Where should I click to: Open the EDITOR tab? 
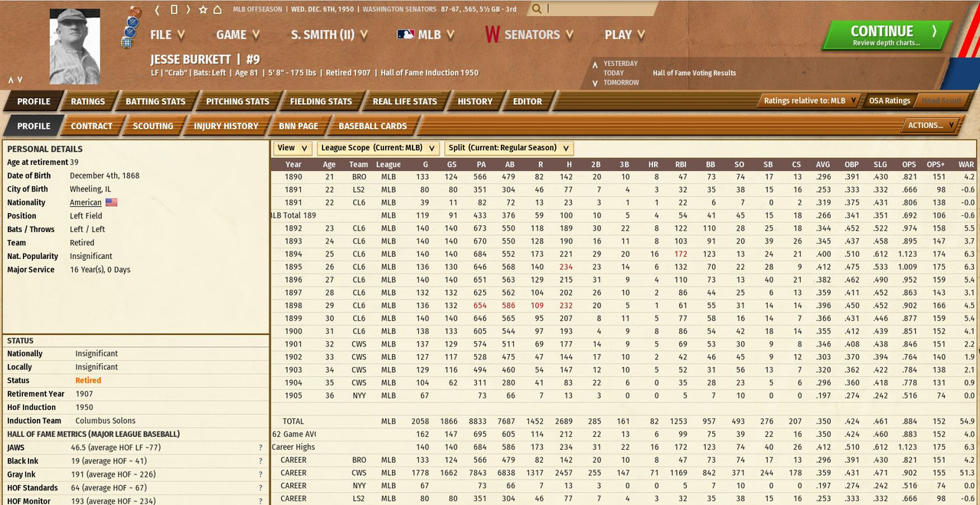(x=528, y=101)
